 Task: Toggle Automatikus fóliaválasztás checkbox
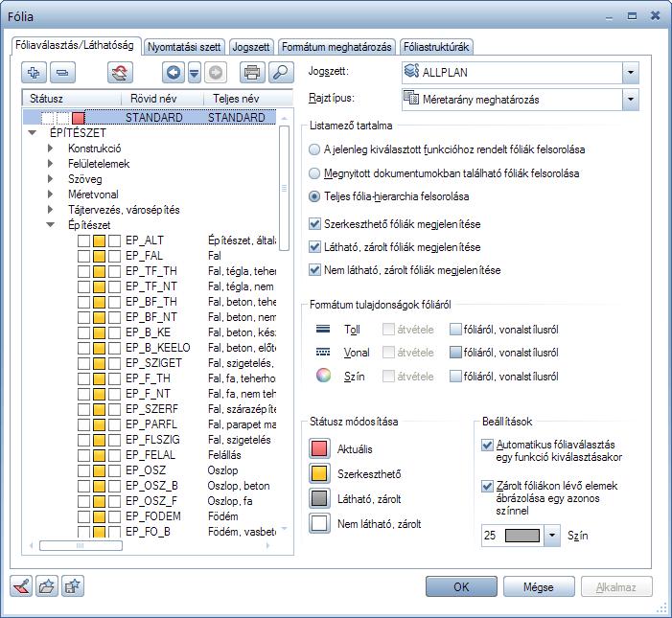(487, 445)
